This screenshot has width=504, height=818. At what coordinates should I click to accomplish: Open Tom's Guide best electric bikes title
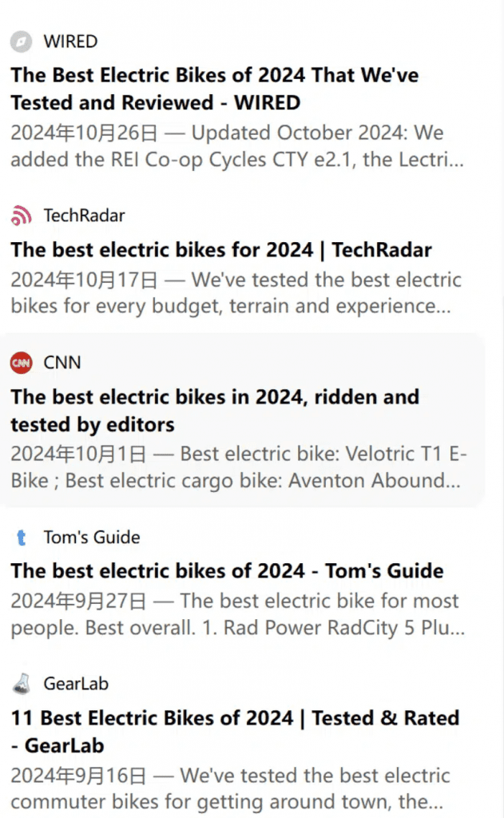tap(227, 571)
